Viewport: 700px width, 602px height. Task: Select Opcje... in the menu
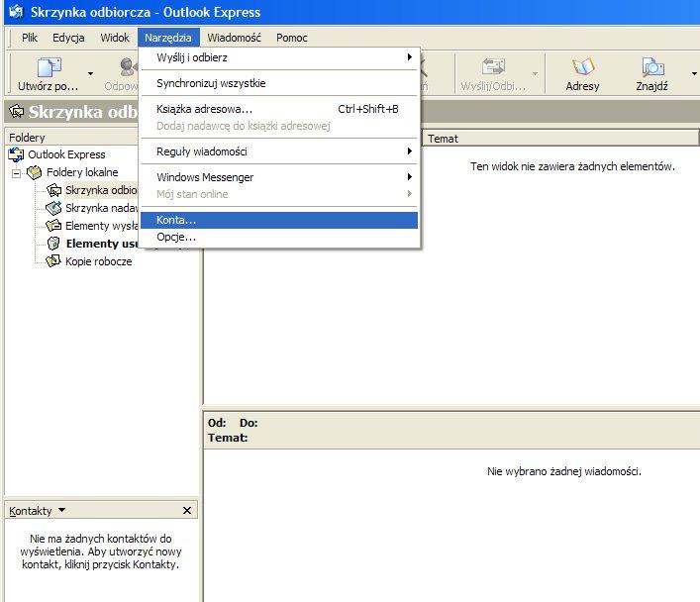pos(176,237)
